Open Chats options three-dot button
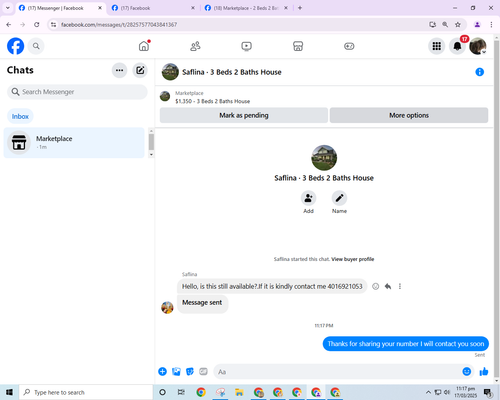Viewport: 500px width, 400px height. click(x=119, y=70)
